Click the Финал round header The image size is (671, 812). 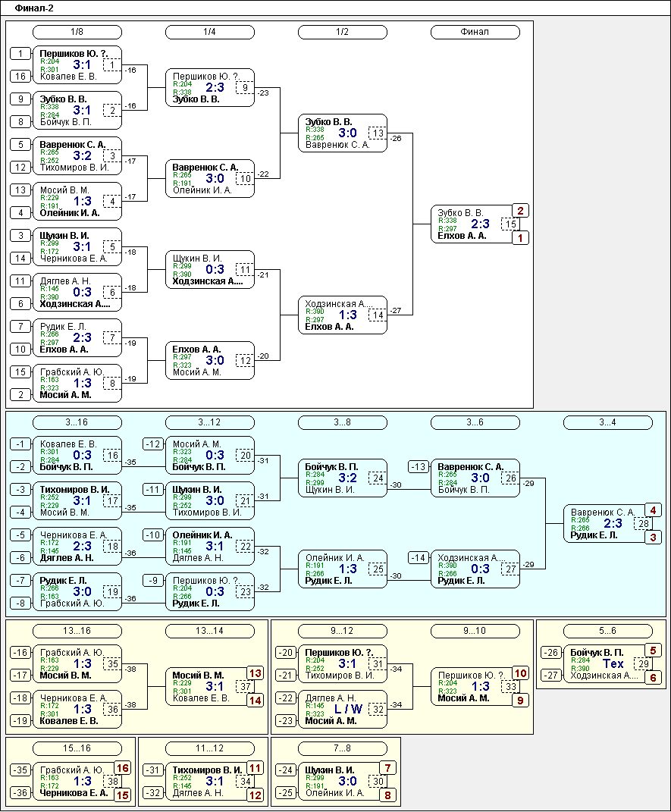pos(475,32)
